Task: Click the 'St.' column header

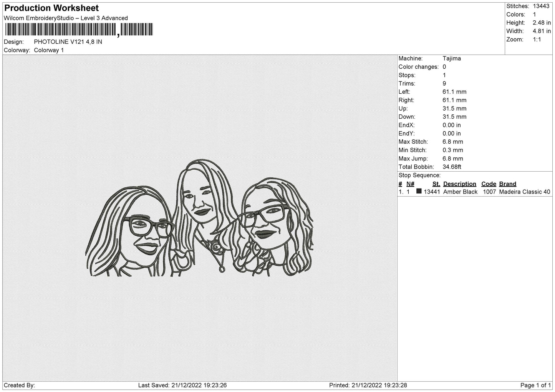Action: click(x=436, y=184)
